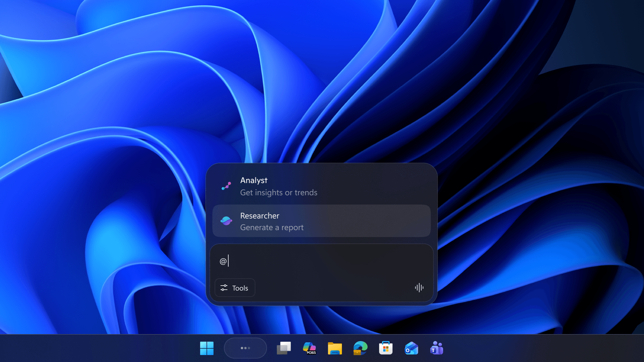Launch Microsoft Edge from the taskbar

pos(360,347)
